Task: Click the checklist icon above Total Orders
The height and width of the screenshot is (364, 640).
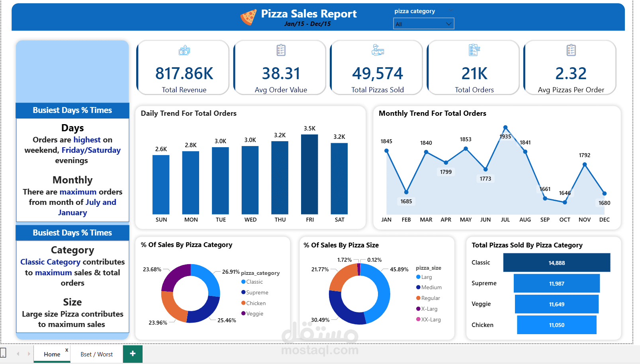Action: (x=474, y=50)
